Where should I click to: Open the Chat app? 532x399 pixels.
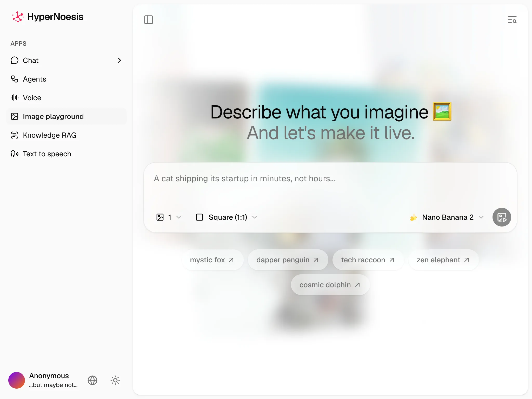point(66,60)
